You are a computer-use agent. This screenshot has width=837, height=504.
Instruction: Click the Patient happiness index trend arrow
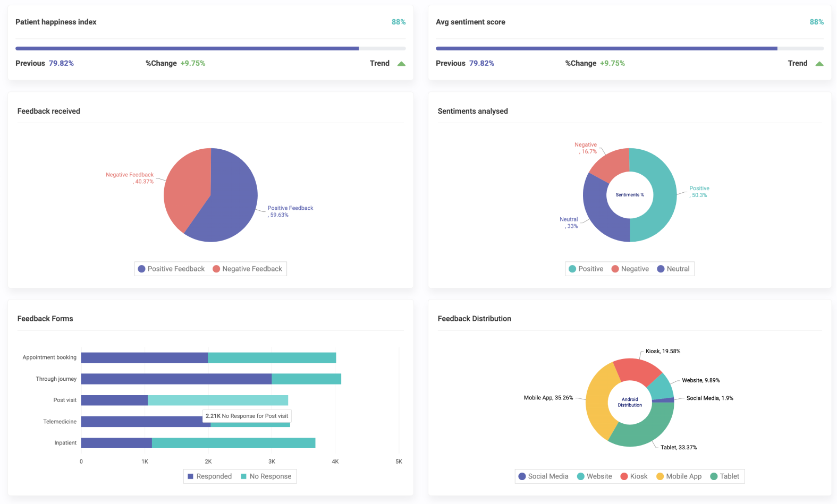[x=401, y=64]
